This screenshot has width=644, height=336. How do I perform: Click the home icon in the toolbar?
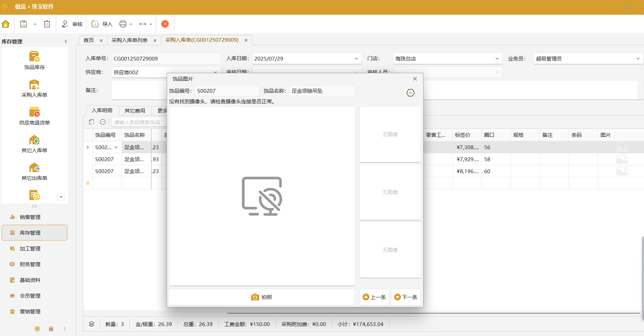pyautogui.click(x=5, y=24)
